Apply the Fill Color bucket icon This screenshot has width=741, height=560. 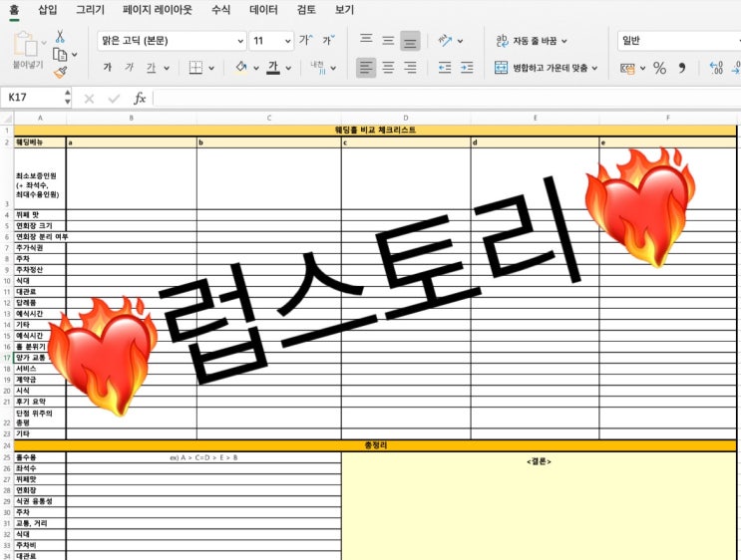tap(241, 68)
